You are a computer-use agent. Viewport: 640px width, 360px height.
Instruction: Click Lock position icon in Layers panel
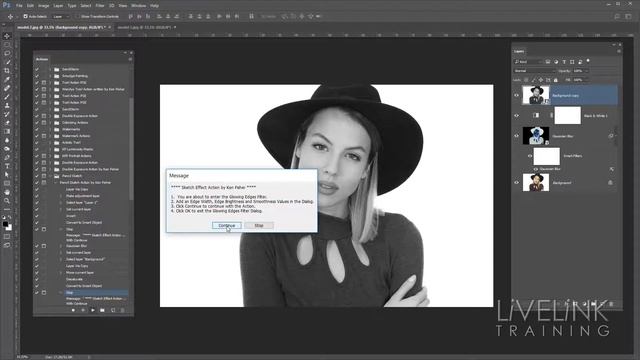pyautogui.click(x=541, y=80)
